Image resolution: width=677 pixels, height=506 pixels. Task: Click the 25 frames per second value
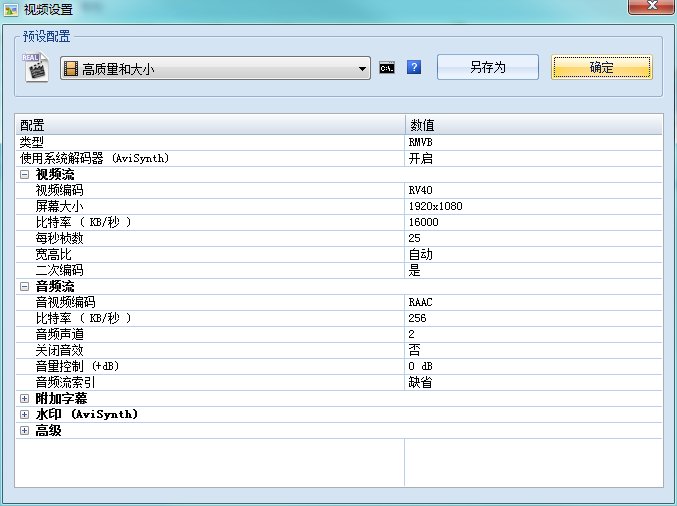click(414, 238)
